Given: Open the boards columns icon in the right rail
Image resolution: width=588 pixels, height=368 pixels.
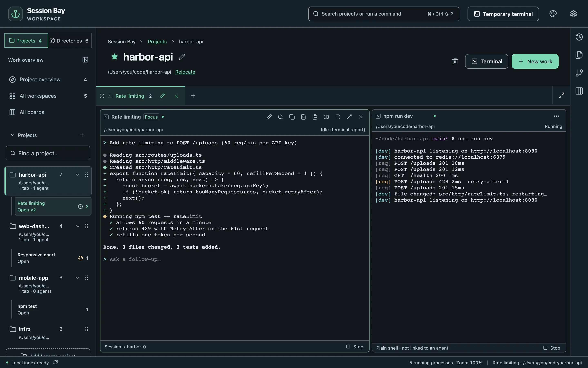Looking at the screenshot, I should pyautogui.click(x=579, y=91).
